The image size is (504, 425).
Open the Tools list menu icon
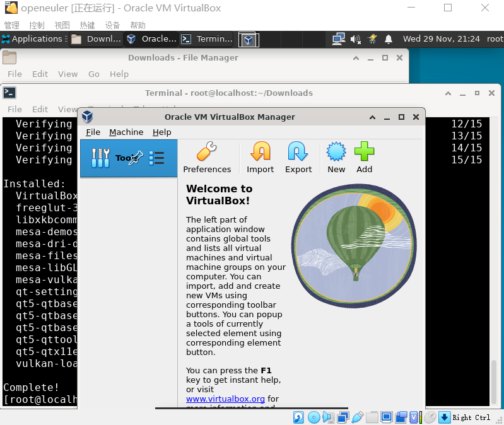pos(156,158)
